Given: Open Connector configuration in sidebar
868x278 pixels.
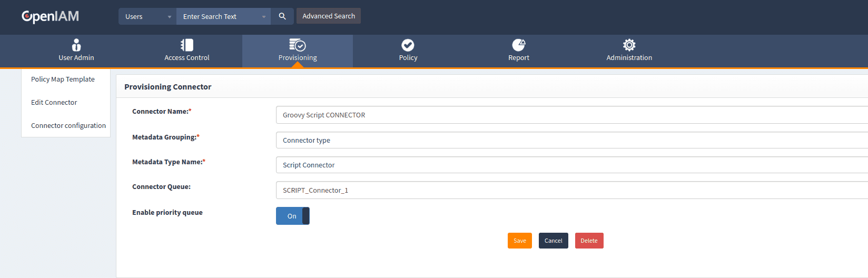Looking at the screenshot, I should (x=68, y=126).
